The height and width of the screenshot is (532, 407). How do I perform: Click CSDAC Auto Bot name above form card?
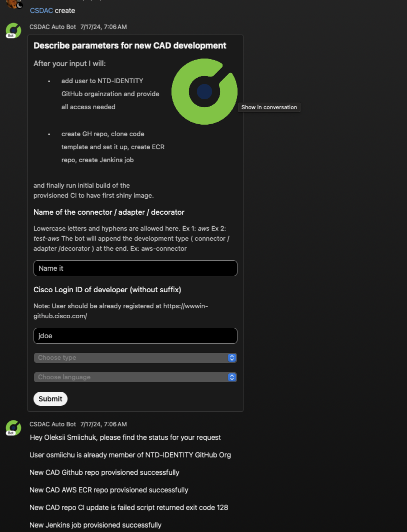[x=53, y=27]
